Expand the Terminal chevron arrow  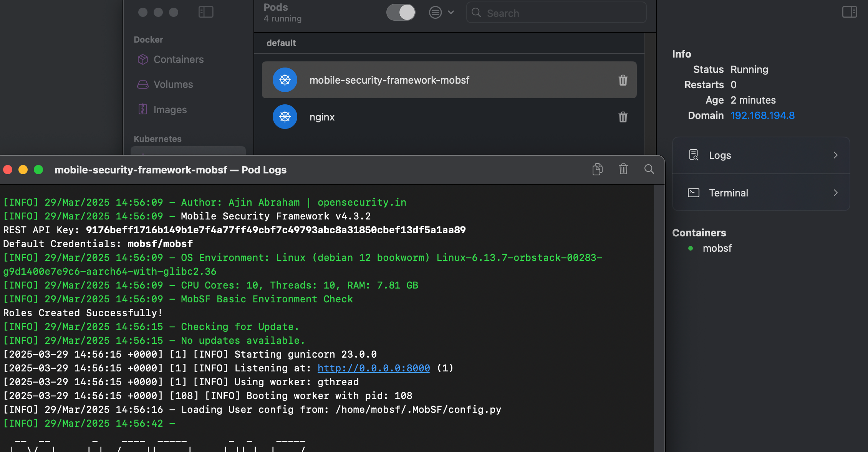[x=835, y=193]
